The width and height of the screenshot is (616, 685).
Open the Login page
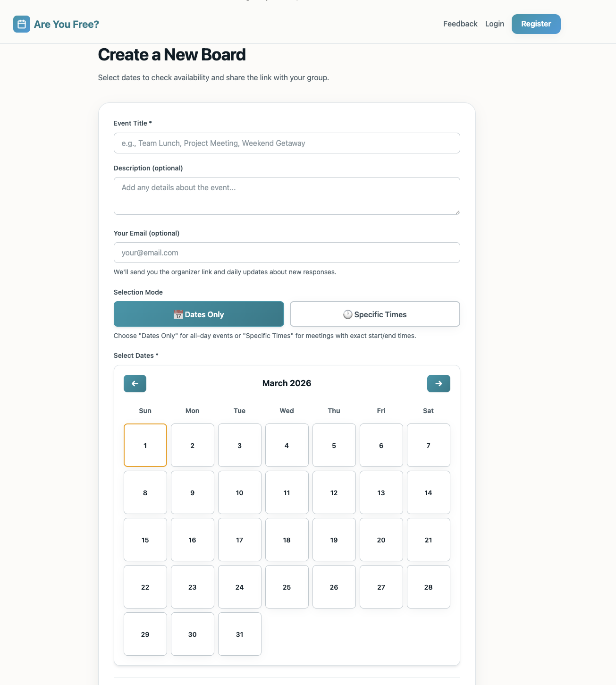click(x=494, y=24)
